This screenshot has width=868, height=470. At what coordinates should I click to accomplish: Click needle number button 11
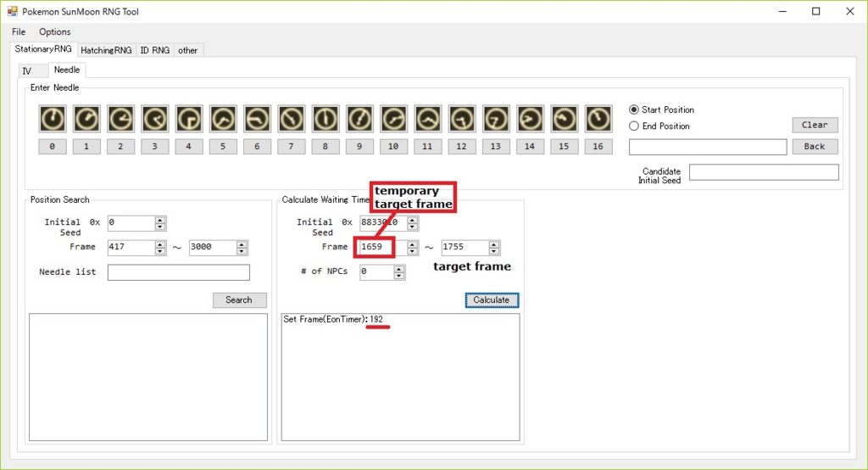pos(428,146)
